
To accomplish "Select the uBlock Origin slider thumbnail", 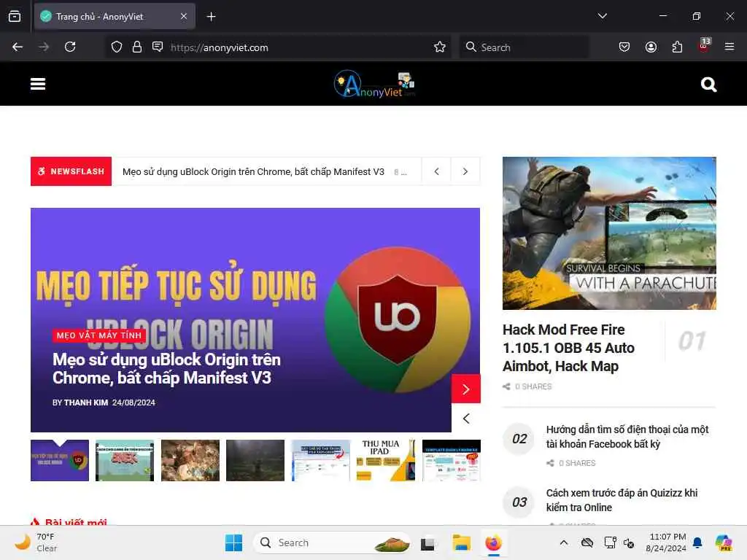I will click(x=60, y=461).
